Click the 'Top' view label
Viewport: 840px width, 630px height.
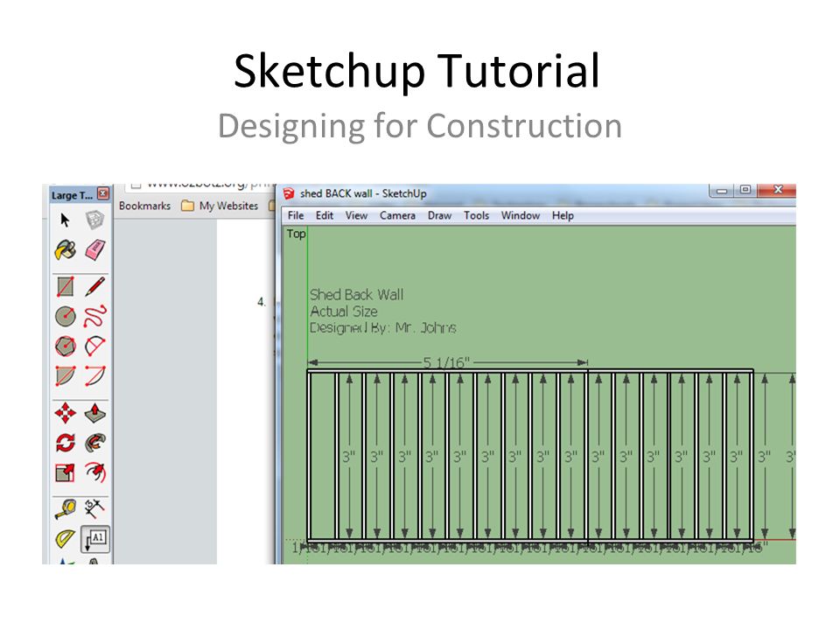click(x=297, y=234)
